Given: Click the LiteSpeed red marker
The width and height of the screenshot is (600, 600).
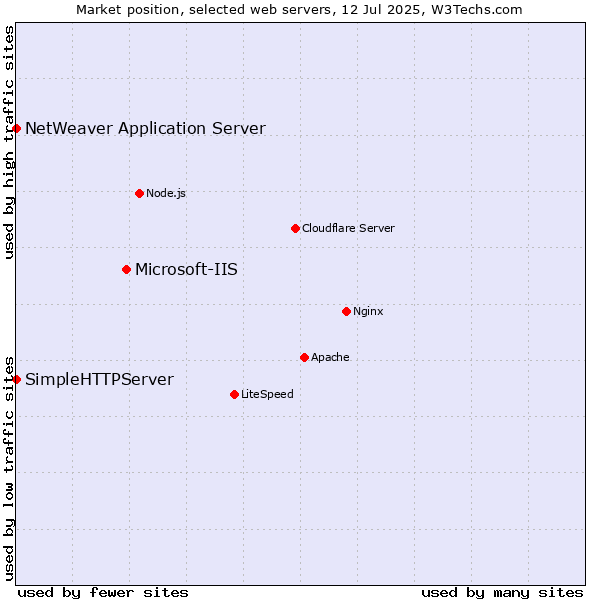Looking at the screenshot, I should (235, 395).
